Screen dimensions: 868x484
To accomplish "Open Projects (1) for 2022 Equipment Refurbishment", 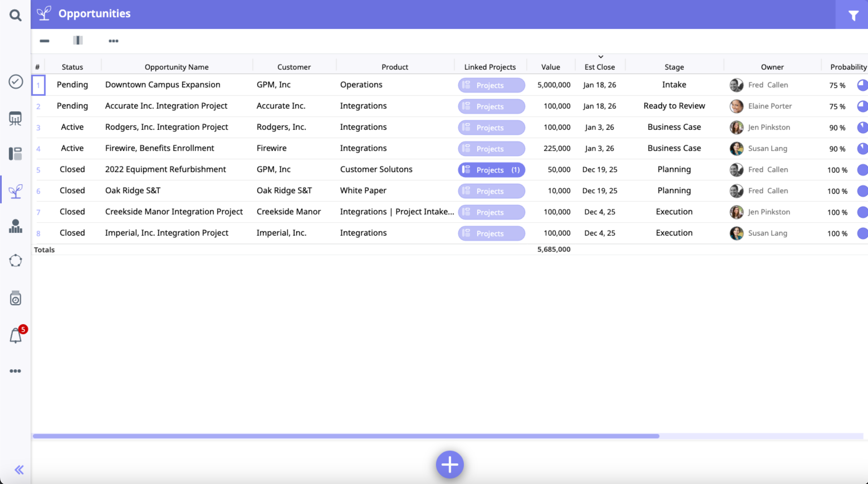I will pos(491,170).
